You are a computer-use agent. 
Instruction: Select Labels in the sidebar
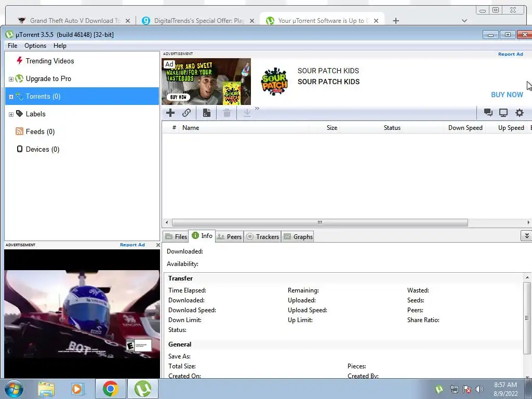pyautogui.click(x=36, y=114)
